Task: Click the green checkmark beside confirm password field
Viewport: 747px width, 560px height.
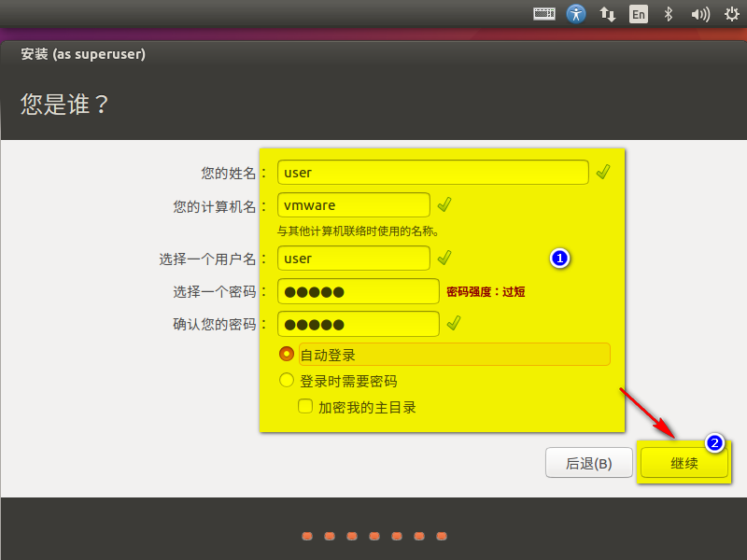Action: tap(454, 323)
